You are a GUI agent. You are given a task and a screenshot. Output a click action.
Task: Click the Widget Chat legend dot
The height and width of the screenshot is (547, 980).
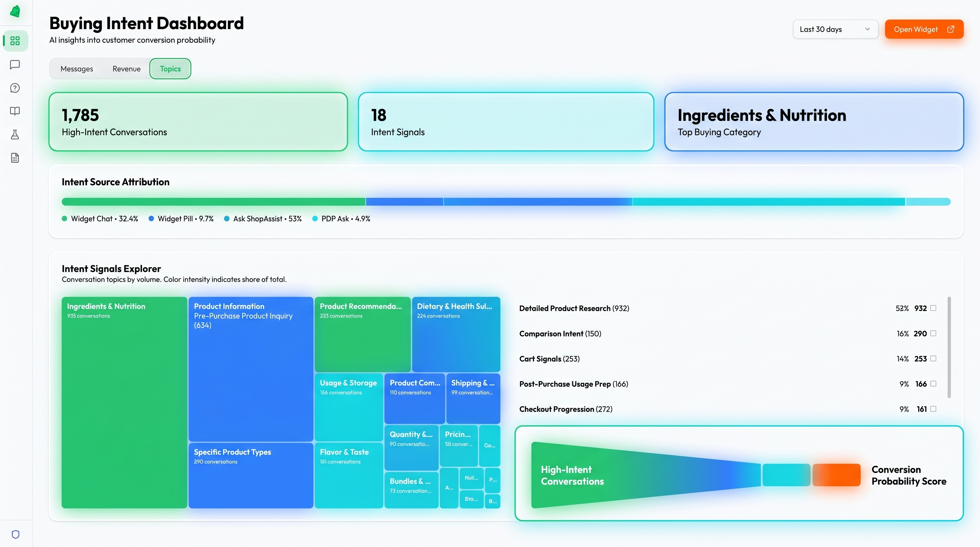click(x=64, y=218)
